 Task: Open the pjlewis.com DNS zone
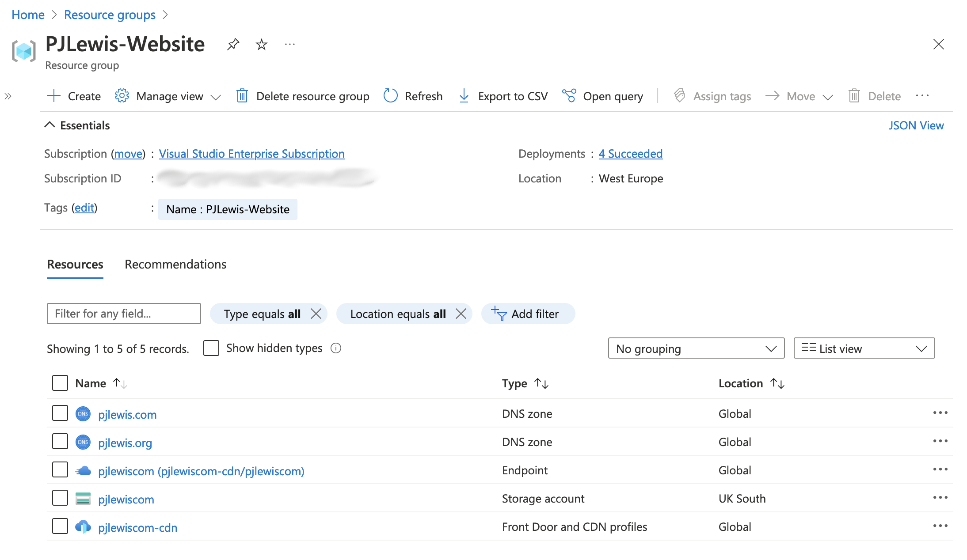[127, 415]
